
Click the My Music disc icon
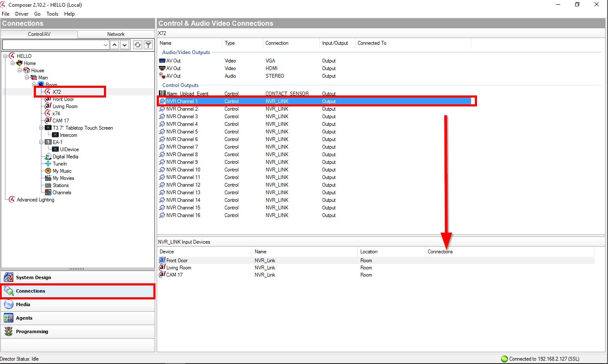pos(48,171)
